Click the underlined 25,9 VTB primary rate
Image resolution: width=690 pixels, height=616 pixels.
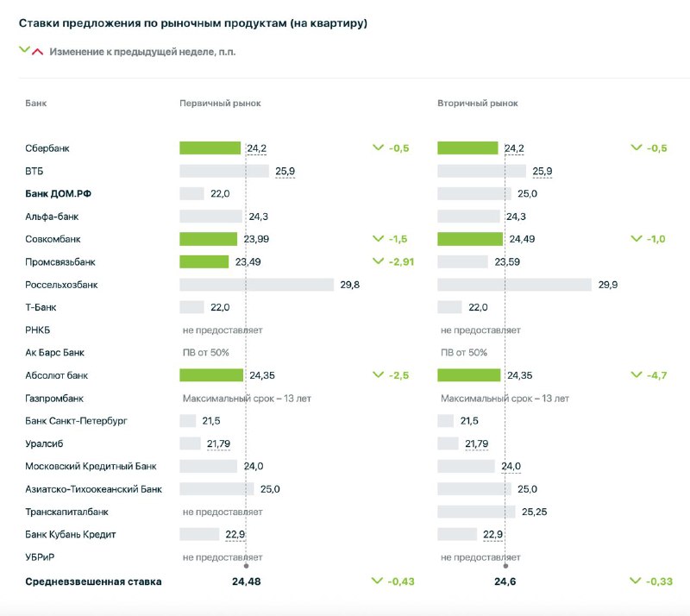click(x=285, y=172)
